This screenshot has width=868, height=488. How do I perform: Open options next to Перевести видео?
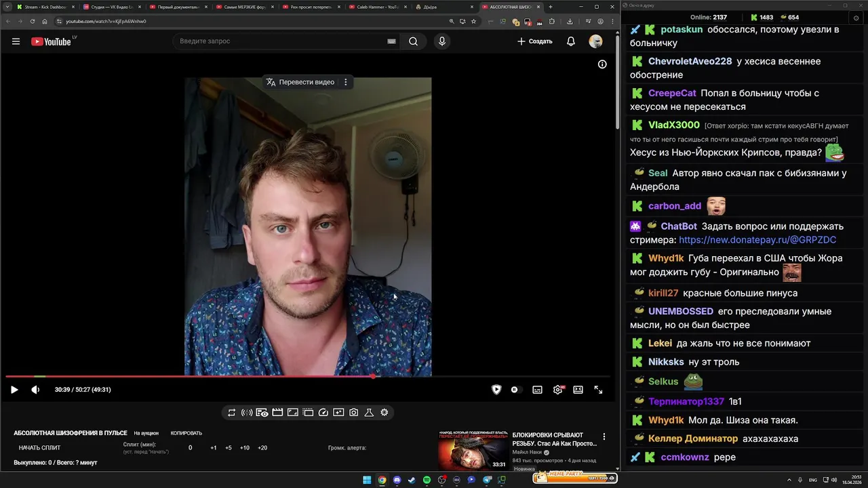click(345, 82)
